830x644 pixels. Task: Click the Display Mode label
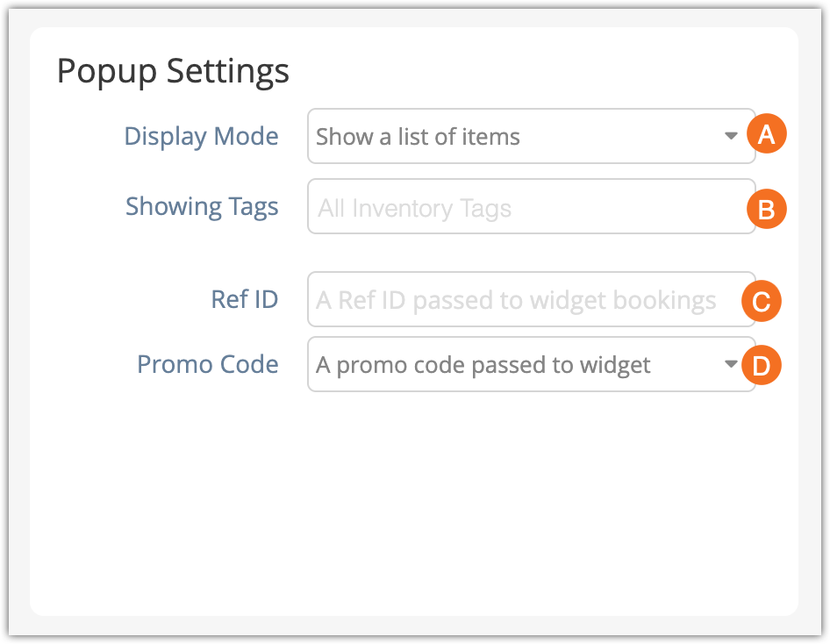click(x=201, y=136)
